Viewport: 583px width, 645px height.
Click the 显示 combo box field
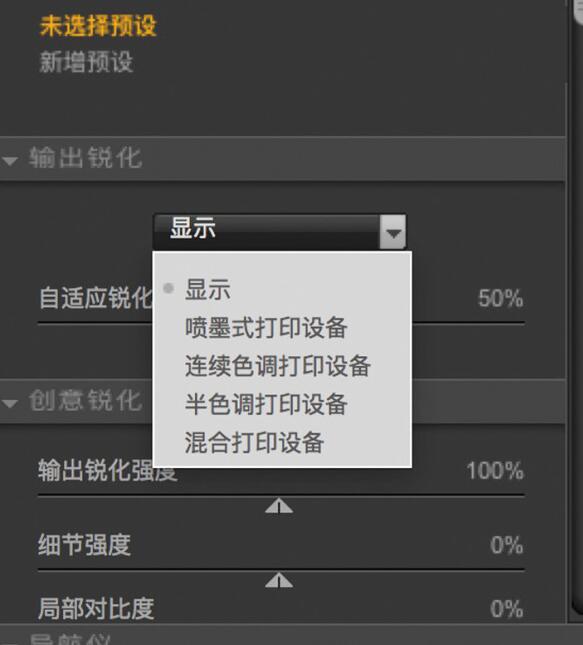(x=279, y=232)
